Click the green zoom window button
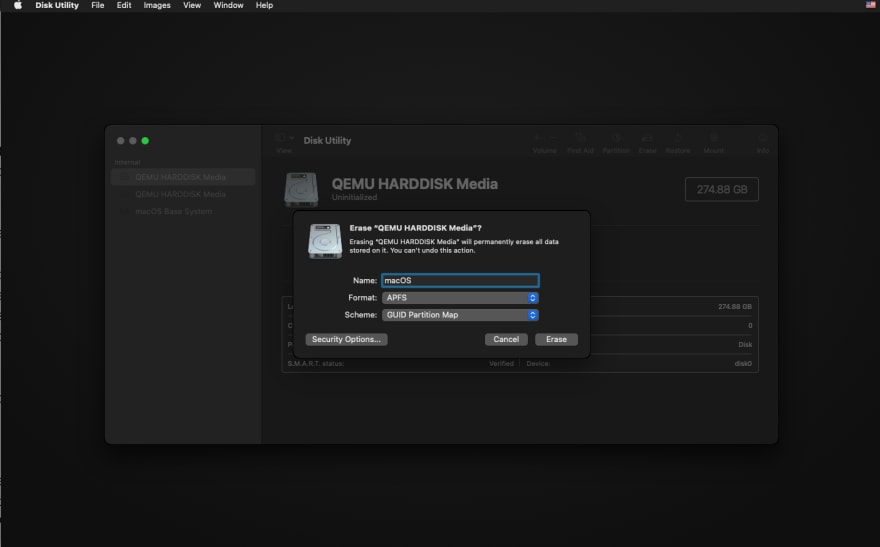This screenshot has width=880, height=547. pos(145,141)
